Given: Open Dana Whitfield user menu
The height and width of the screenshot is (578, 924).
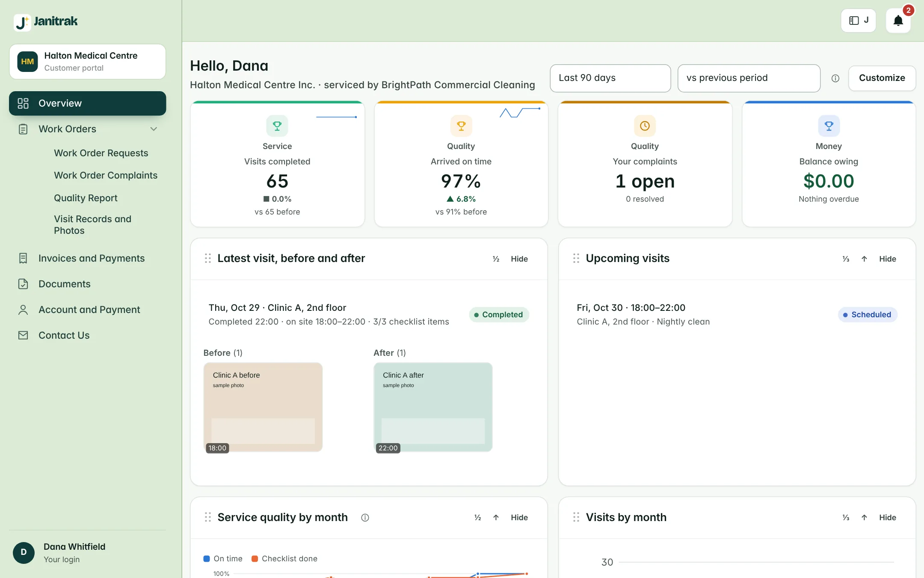Looking at the screenshot, I should (87, 553).
